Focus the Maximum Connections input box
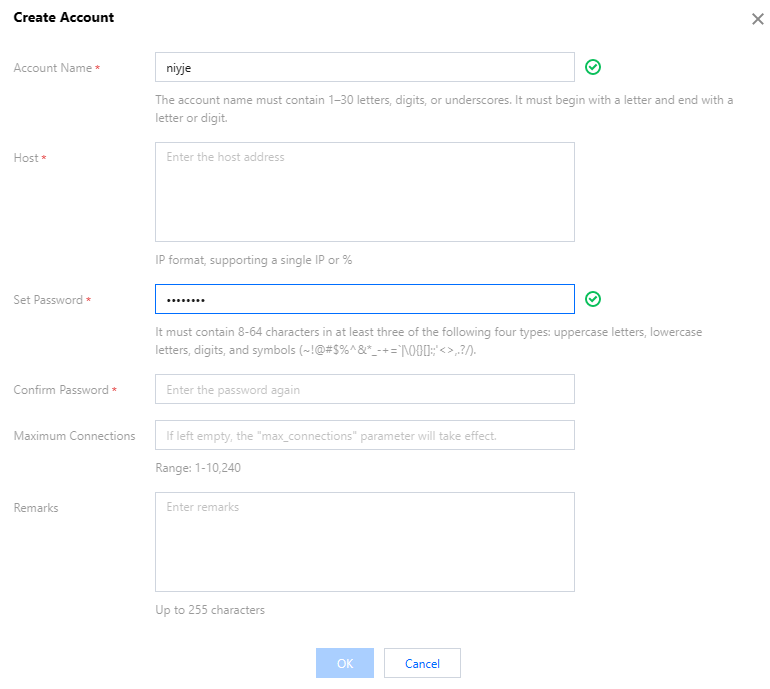 pyautogui.click(x=364, y=435)
